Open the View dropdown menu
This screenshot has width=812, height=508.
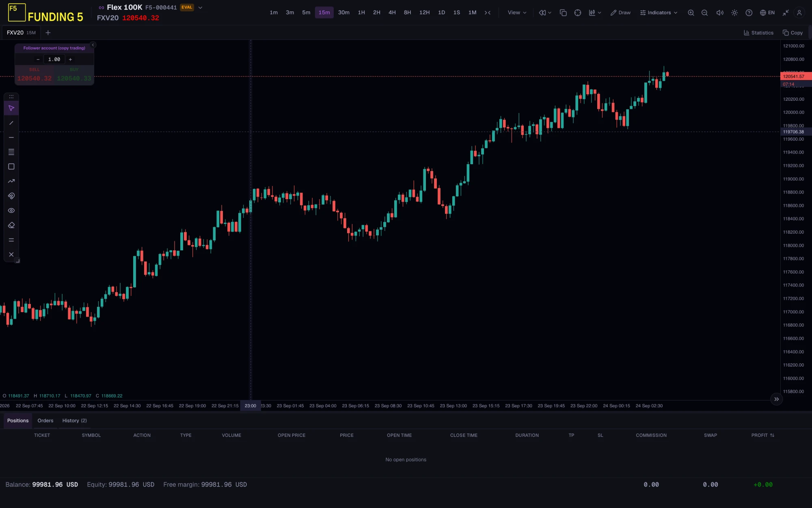click(x=517, y=13)
